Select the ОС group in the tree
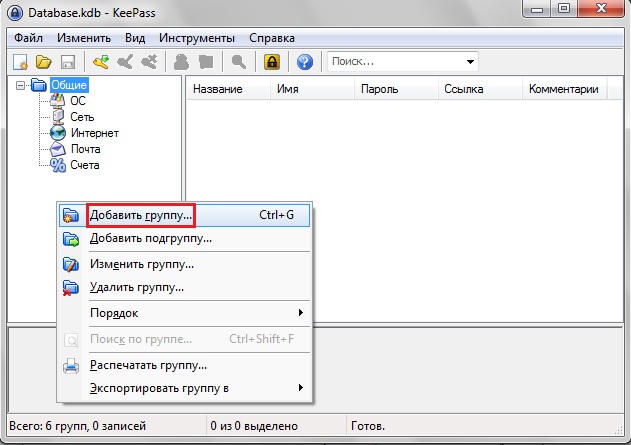Screen dimensions: 631x445 (77, 101)
